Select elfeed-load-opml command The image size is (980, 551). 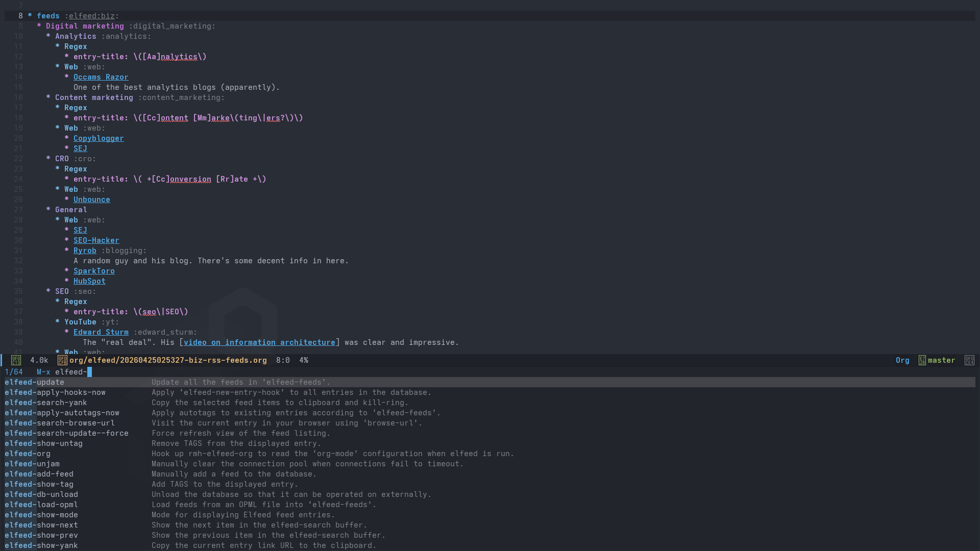[41, 505]
